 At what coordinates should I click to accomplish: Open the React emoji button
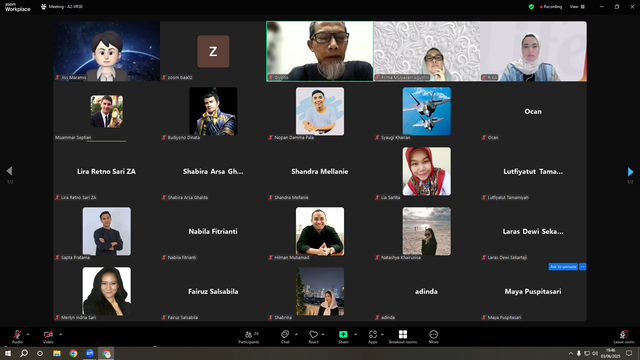click(x=313, y=337)
